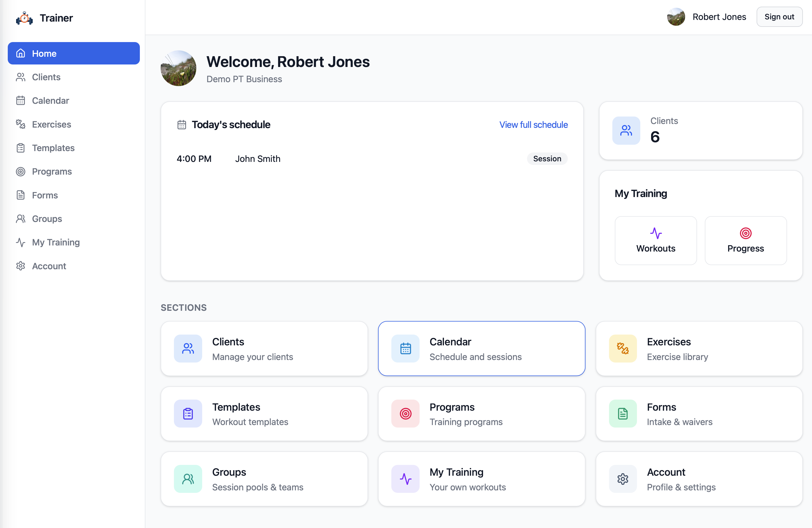The width and height of the screenshot is (812, 528).
Task: Click the calendar icon beside Today's schedule
Action: pyautogui.click(x=181, y=125)
